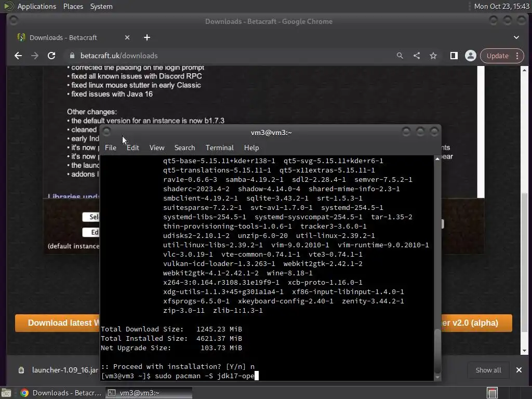Open the System menu in top panel
Viewport: 532px width, 399px height.
pos(101,6)
